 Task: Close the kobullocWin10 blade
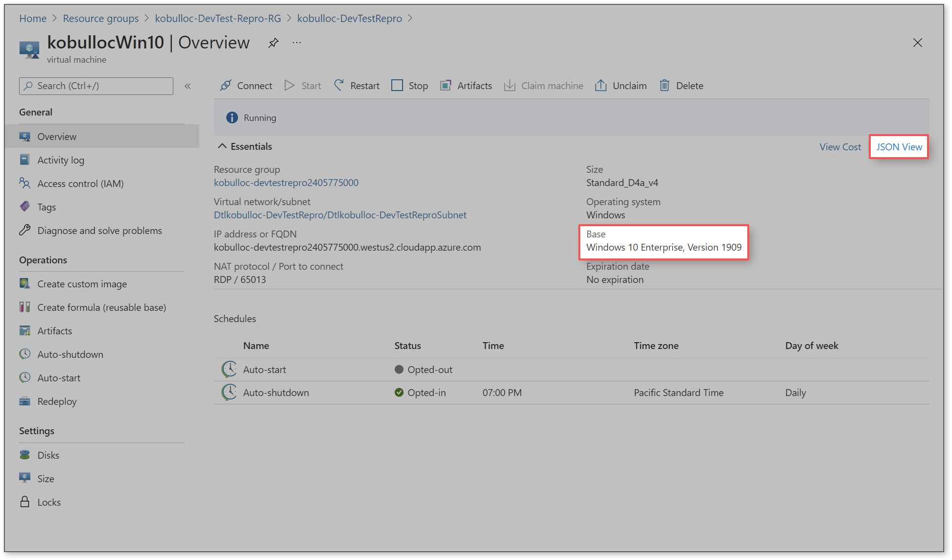pos(918,43)
